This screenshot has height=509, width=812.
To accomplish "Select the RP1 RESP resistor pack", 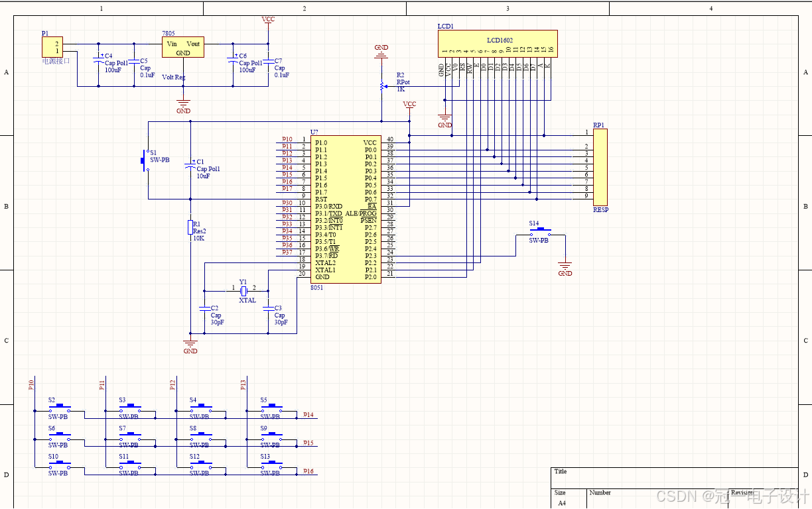I will coord(600,167).
